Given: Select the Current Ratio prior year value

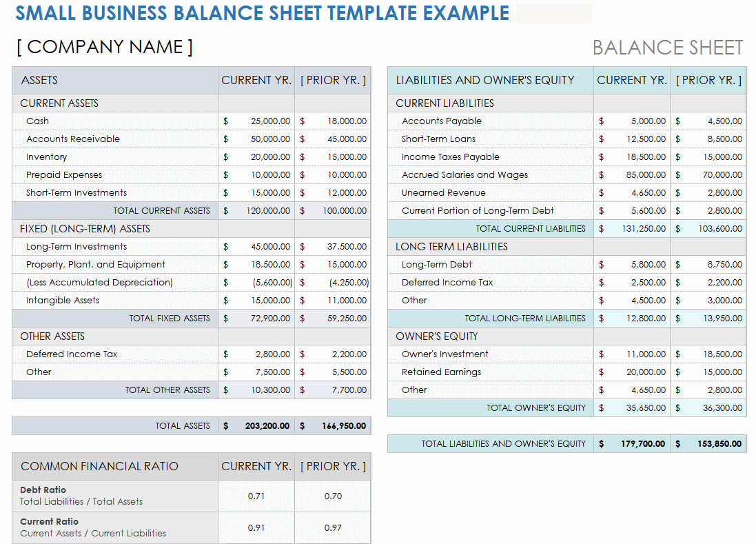Looking at the screenshot, I should (x=333, y=528).
